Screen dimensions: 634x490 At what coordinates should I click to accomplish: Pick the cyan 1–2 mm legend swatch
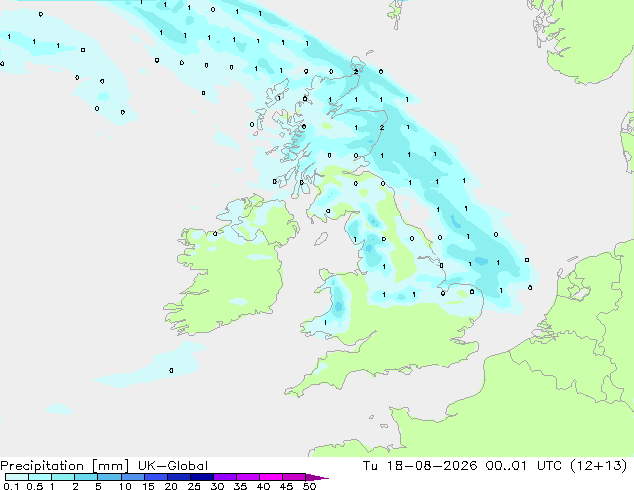[63, 477]
